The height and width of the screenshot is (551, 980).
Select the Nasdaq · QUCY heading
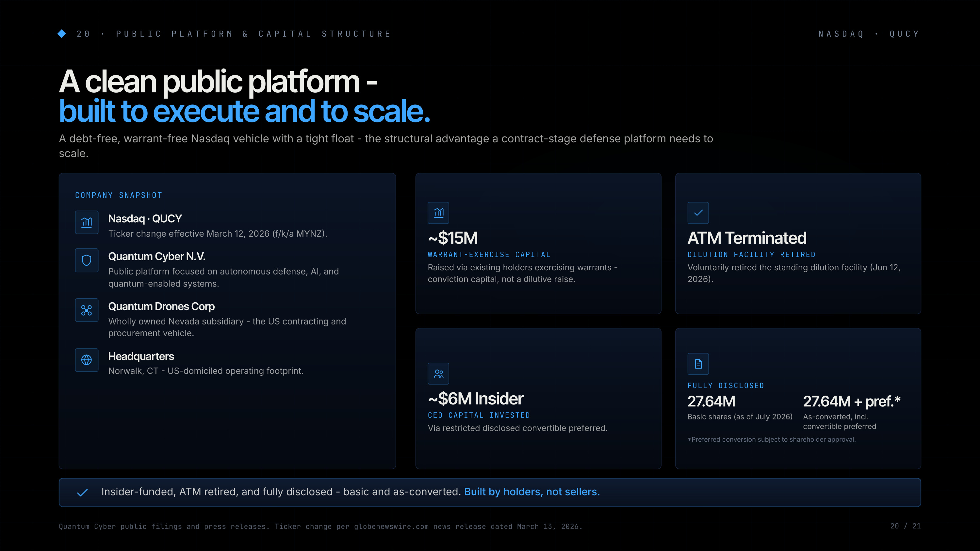point(145,219)
